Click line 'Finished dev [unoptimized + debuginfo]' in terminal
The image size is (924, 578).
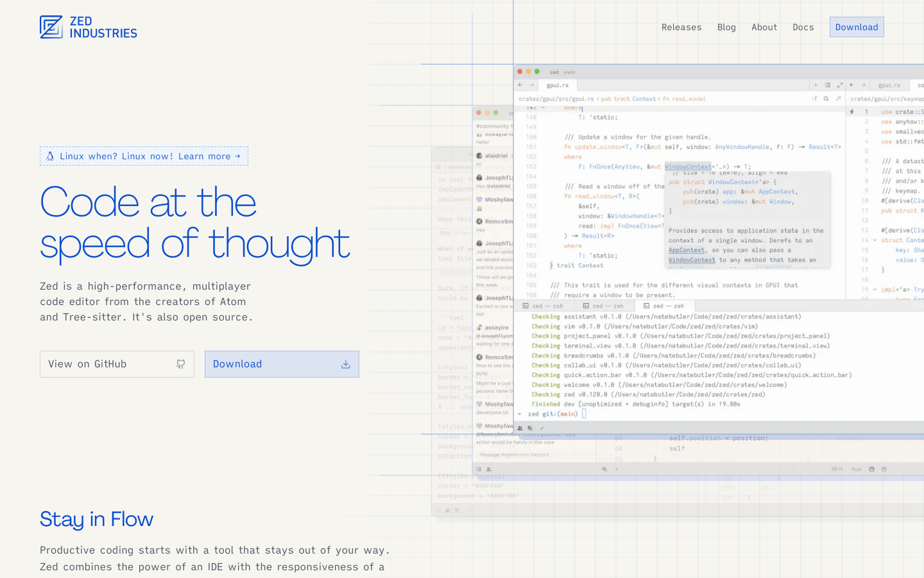[636, 405]
